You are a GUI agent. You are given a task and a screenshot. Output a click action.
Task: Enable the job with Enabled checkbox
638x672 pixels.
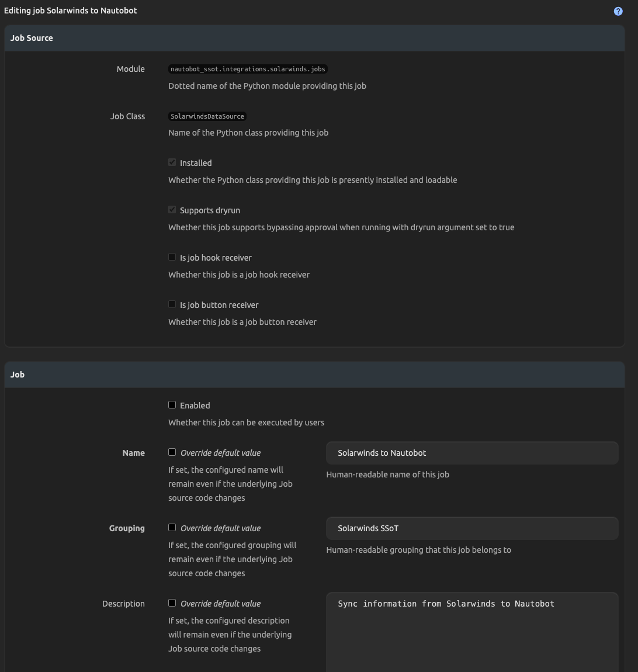point(172,405)
